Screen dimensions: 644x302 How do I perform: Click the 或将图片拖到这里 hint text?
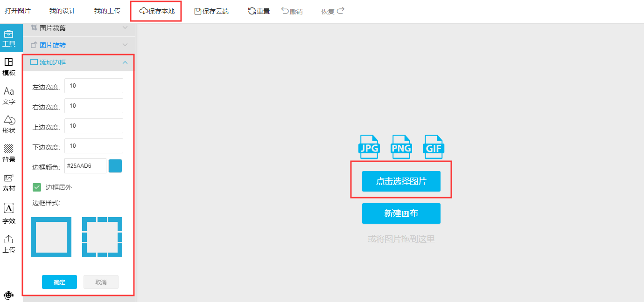[401, 239]
